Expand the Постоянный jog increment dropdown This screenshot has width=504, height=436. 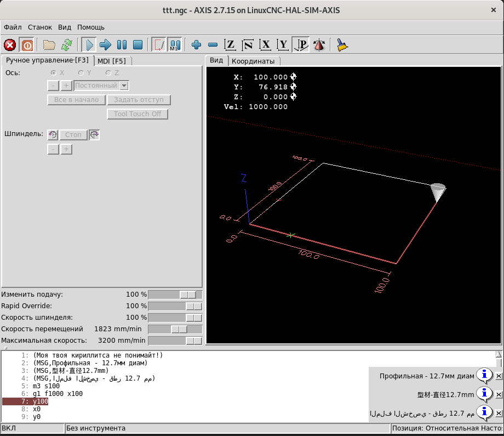point(124,86)
